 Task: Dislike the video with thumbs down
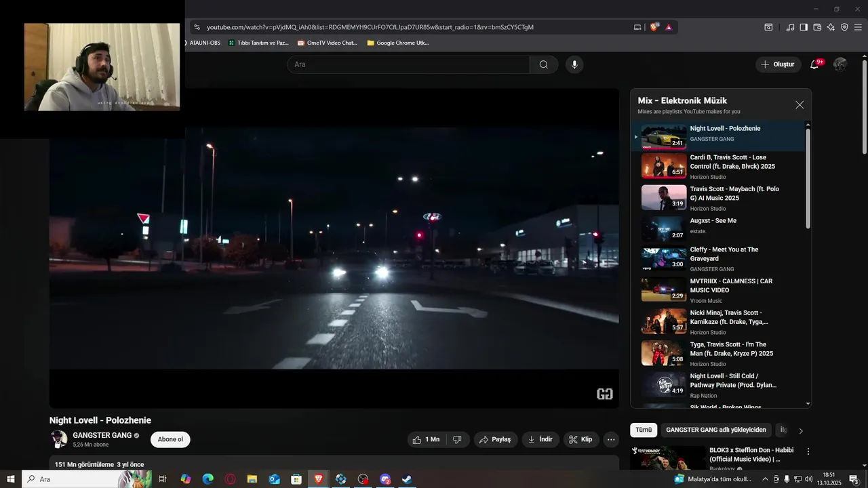pyautogui.click(x=457, y=440)
